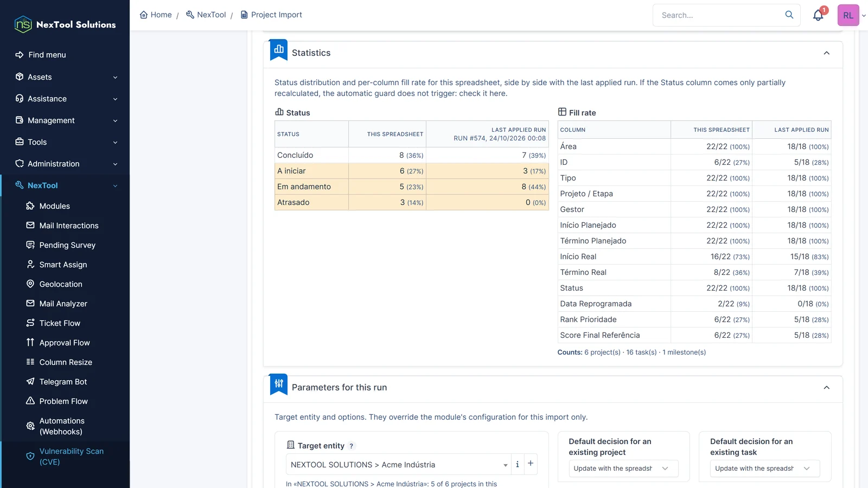Collapse the Parameters for this run panel
This screenshot has width=868, height=488.
(x=826, y=388)
